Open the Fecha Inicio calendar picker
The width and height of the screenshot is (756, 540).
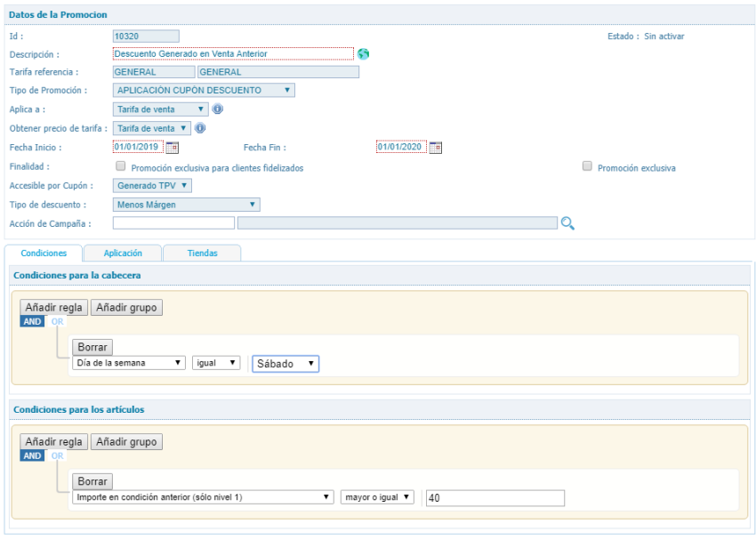click(x=173, y=148)
